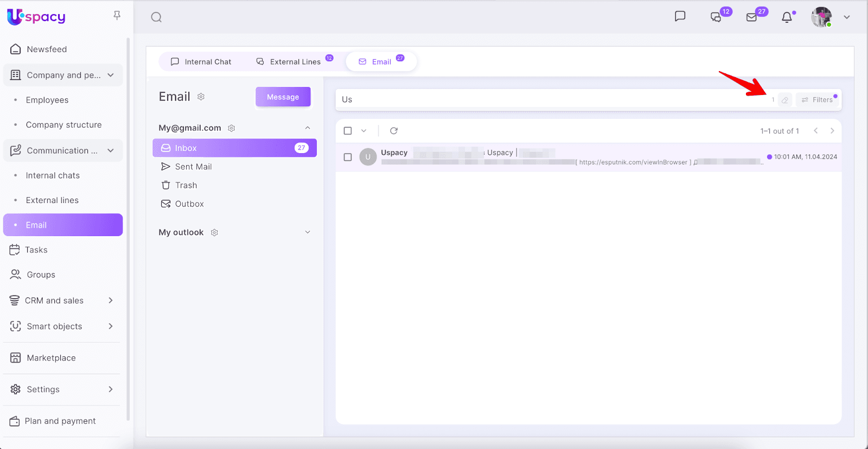868x449 pixels.
Task: Open the selection options arrow beside select-all
Action: click(364, 131)
